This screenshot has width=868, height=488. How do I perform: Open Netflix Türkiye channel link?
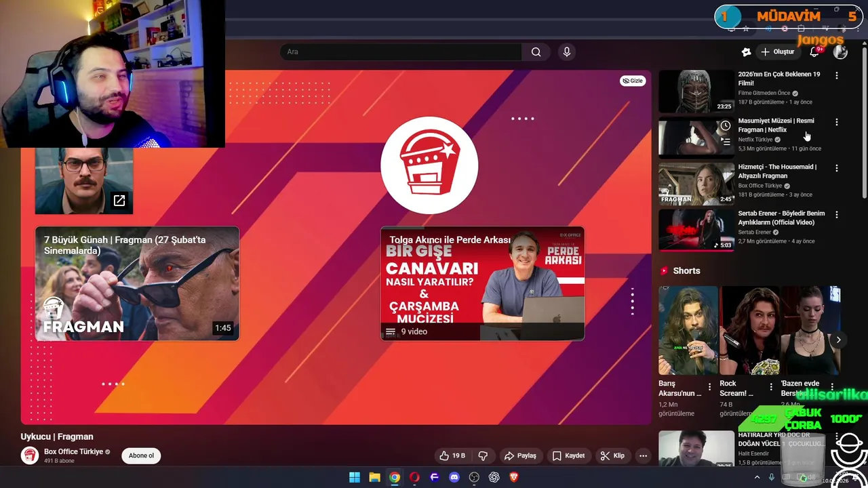[x=755, y=140]
